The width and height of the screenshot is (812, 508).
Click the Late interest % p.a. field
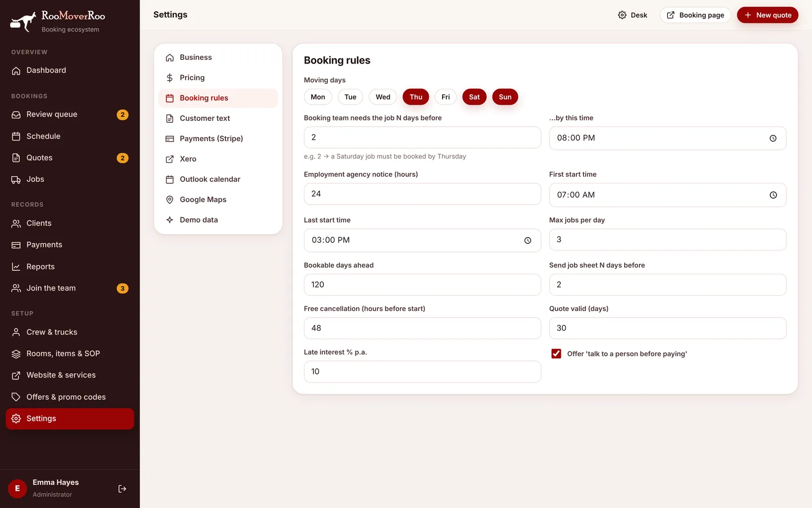tap(422, 372)
